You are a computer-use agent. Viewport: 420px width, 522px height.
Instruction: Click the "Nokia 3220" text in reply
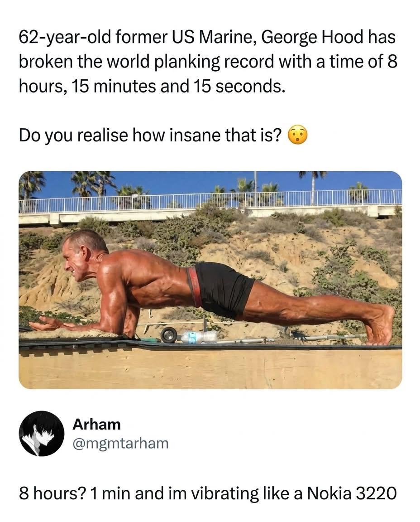tap(351, 493)
